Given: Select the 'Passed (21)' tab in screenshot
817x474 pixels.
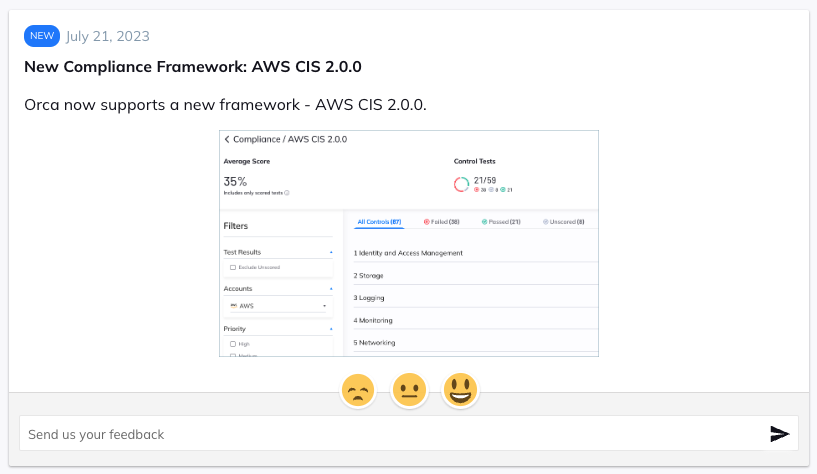Looking at the screenshot, I should tap(501, 222).
